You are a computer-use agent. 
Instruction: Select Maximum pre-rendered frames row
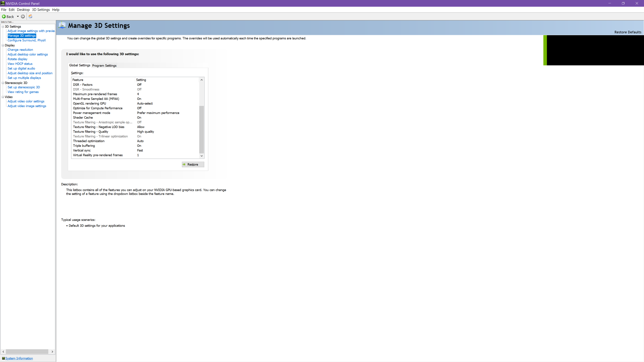(136, 94)
